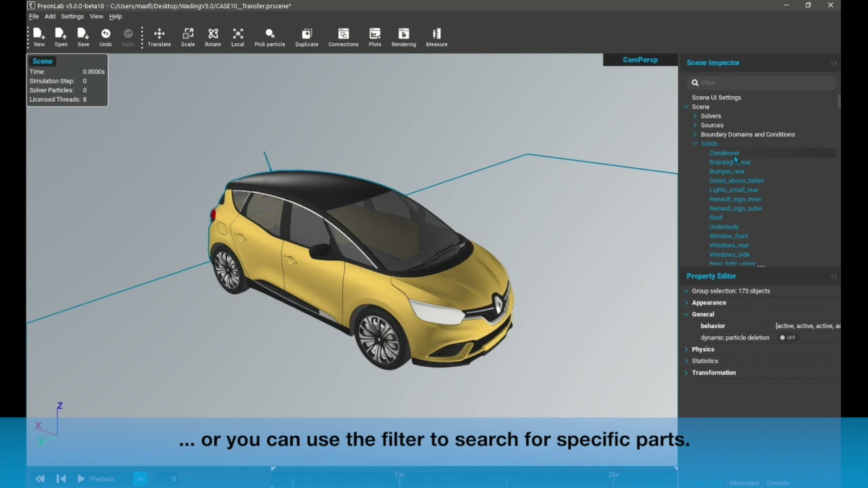The width and height of the screenshot is (868, 488).
Task: Toggle Local transform mode
Action: pos(237,37)
